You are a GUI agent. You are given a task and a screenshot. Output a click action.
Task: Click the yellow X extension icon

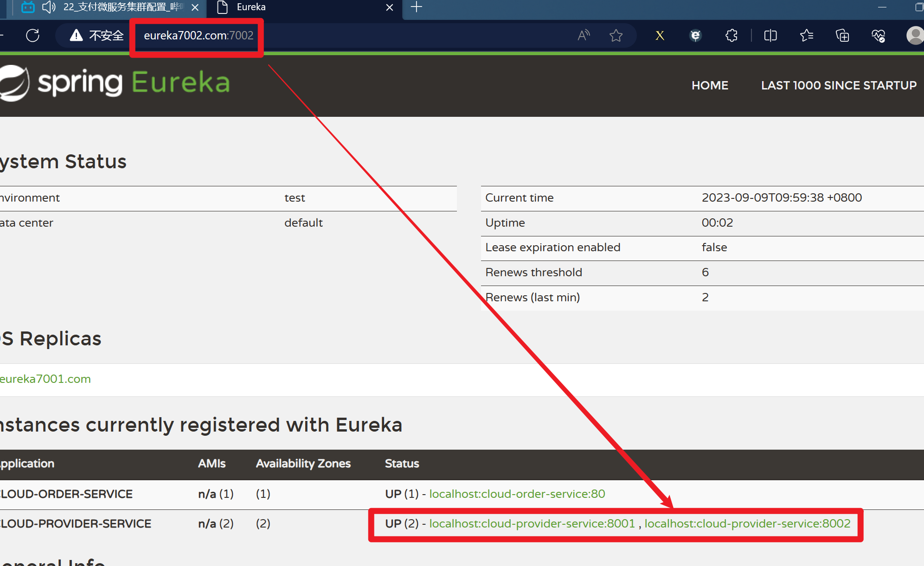tap(660, 35)
